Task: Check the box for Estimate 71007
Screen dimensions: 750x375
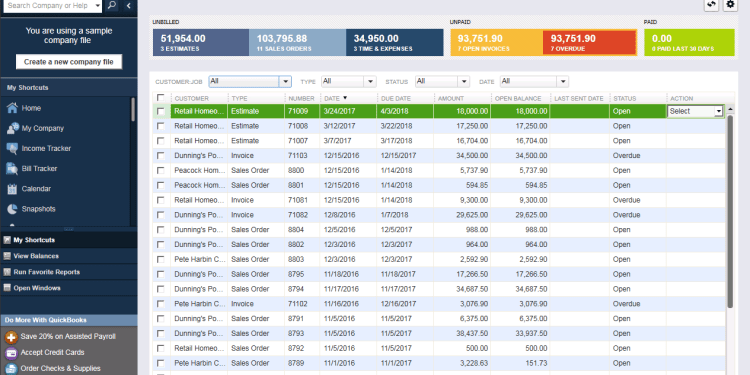Action: tap(161, 141)
